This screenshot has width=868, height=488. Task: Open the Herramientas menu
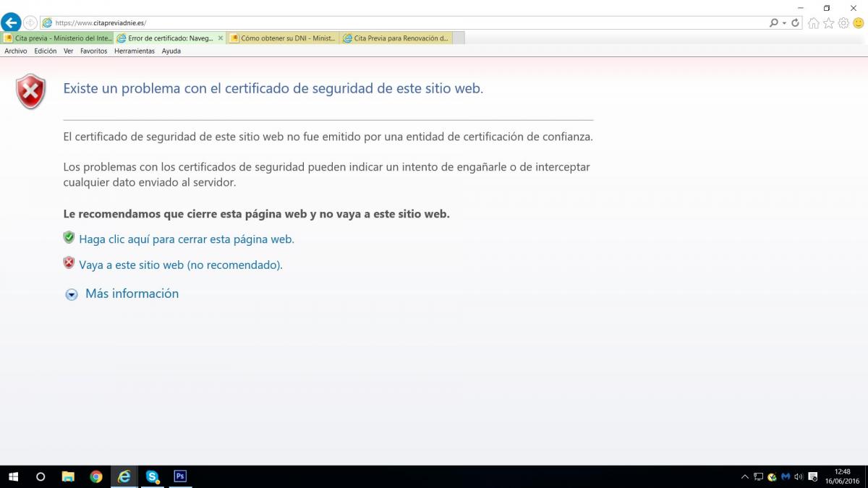[135, 51]
